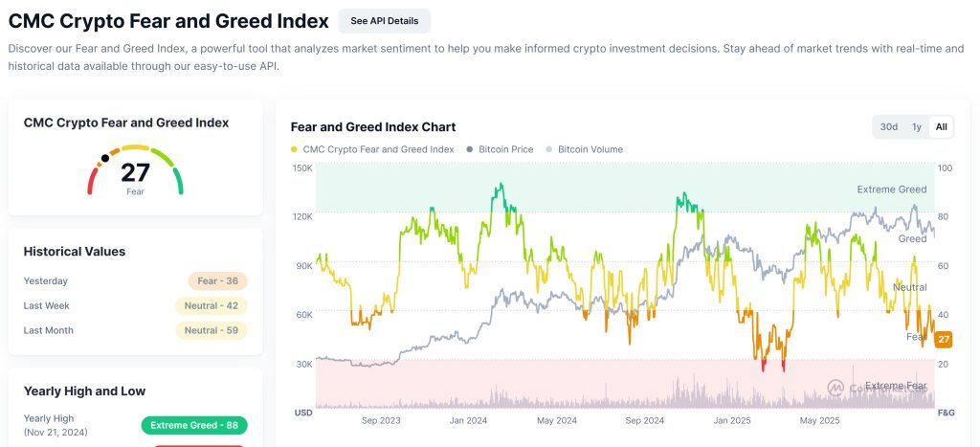Screen dimensions: 980x447
Task: Hide the Bitcoin Volume series label
Action: tap(590, 149)
